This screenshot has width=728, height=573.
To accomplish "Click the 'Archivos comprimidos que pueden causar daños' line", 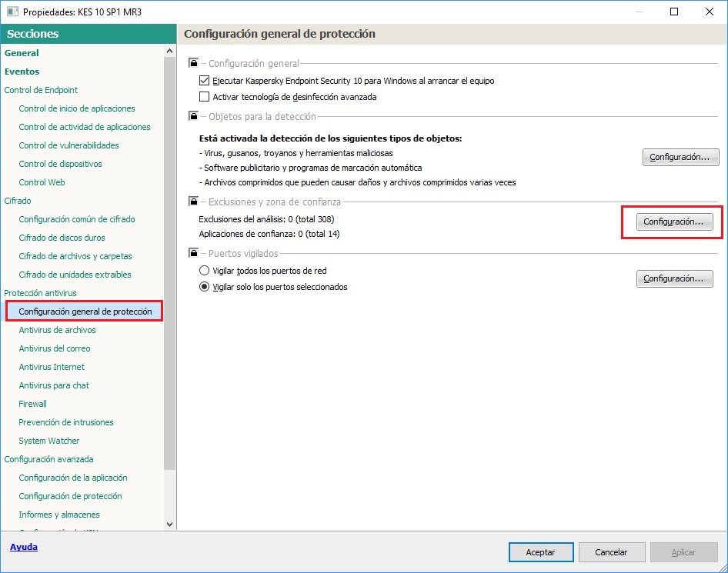I will tap(358, 183).
